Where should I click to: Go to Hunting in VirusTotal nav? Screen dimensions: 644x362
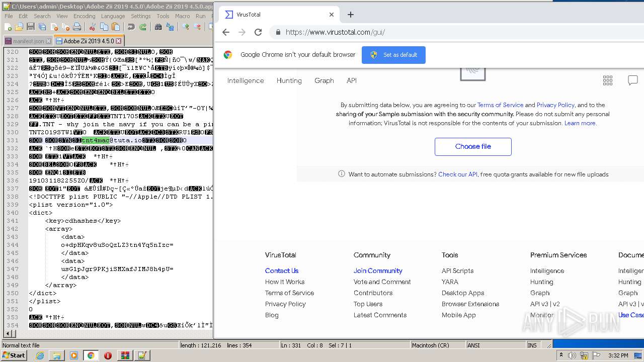[x=289, y=80]
